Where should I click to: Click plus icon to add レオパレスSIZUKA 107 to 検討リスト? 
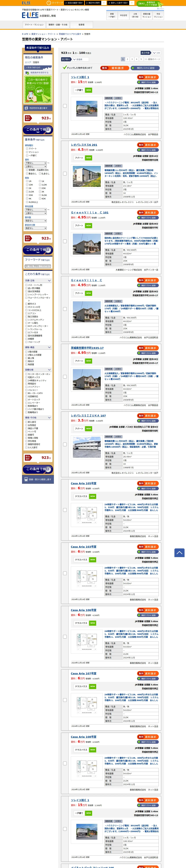(x=139, y=421)
